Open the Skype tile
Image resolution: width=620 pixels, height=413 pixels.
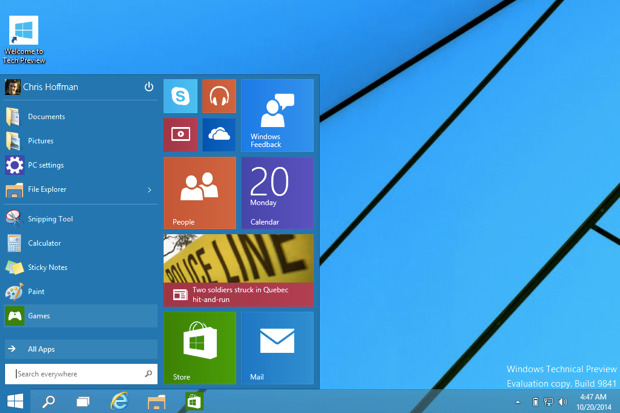[180, 96]
